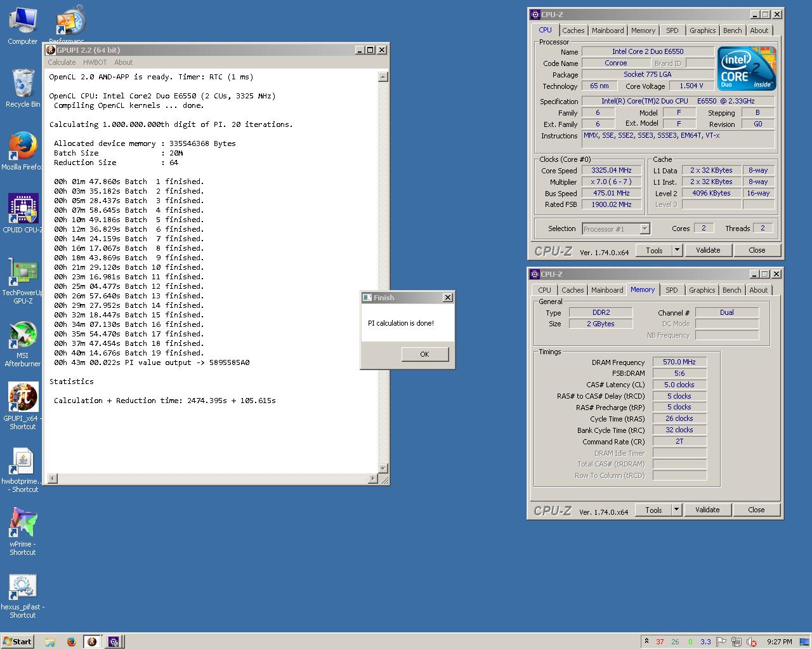Switch to Graphics tab in lower CPU-Z

pos(702,290)
